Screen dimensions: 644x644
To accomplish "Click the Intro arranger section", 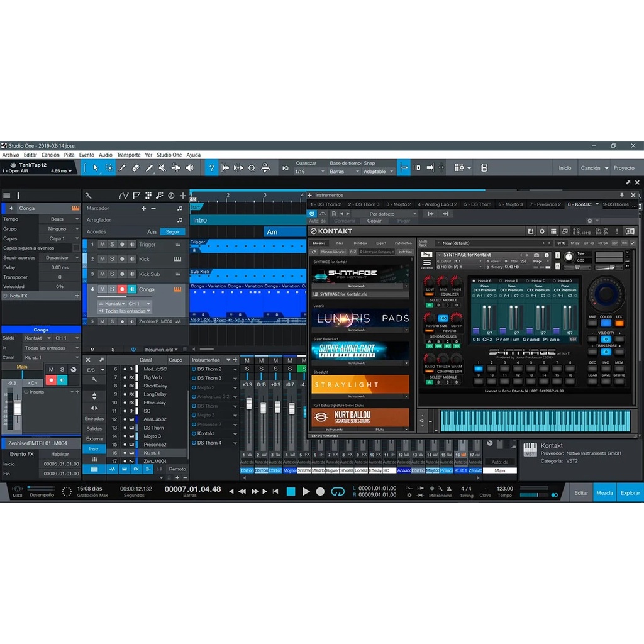I will [248, 220].
